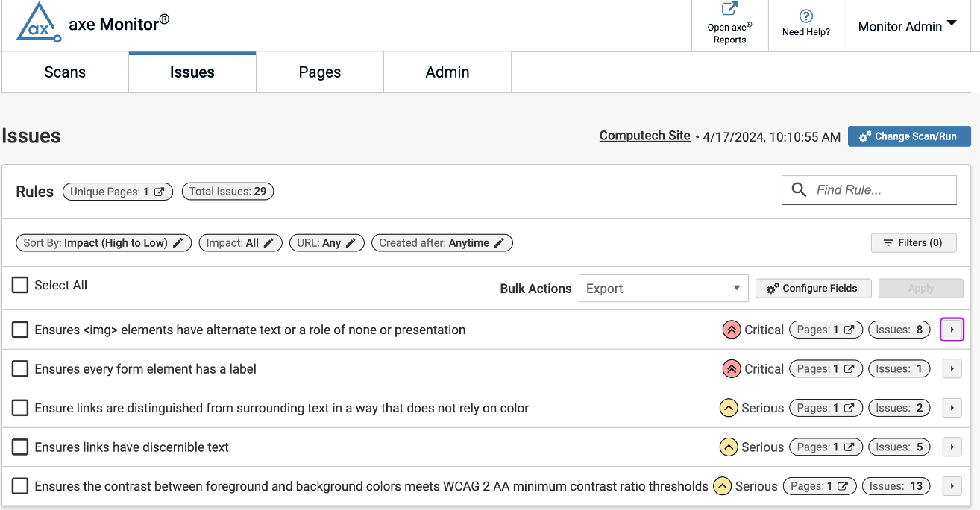Open Pages: 1 link for img alternate text rule
Image resolution: width=980 pixels, height=510 pixels.
[826, 330]
